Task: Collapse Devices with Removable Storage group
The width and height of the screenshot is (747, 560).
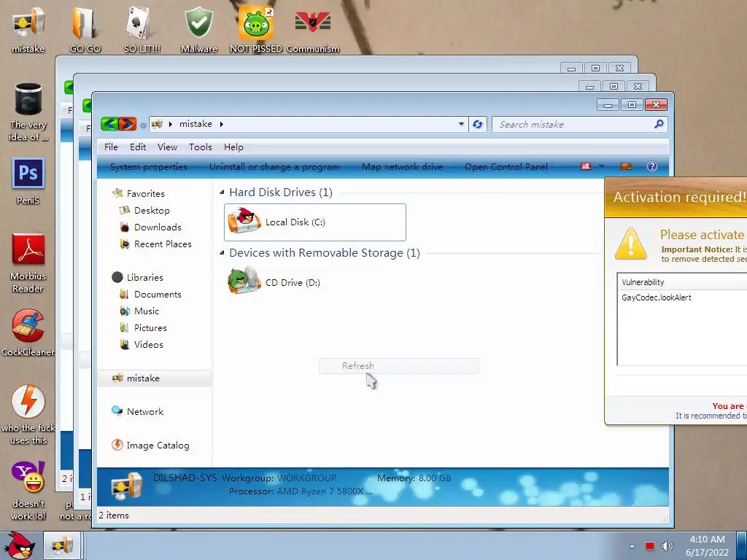Action: (222, 253)
